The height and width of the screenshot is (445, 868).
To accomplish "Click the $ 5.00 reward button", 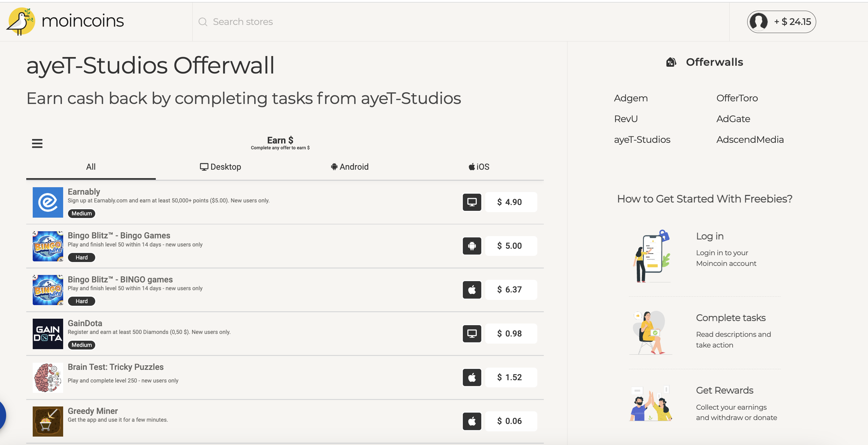I will click(511, 246).
